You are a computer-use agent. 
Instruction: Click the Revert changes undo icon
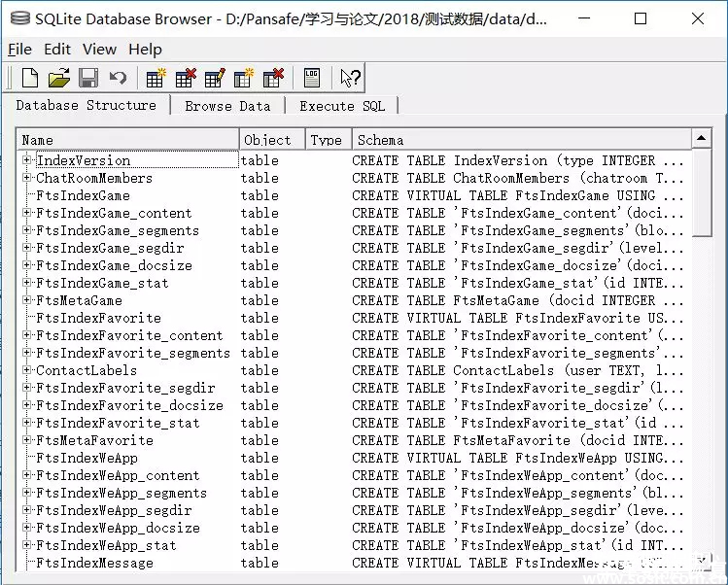(x=118, y=78)
